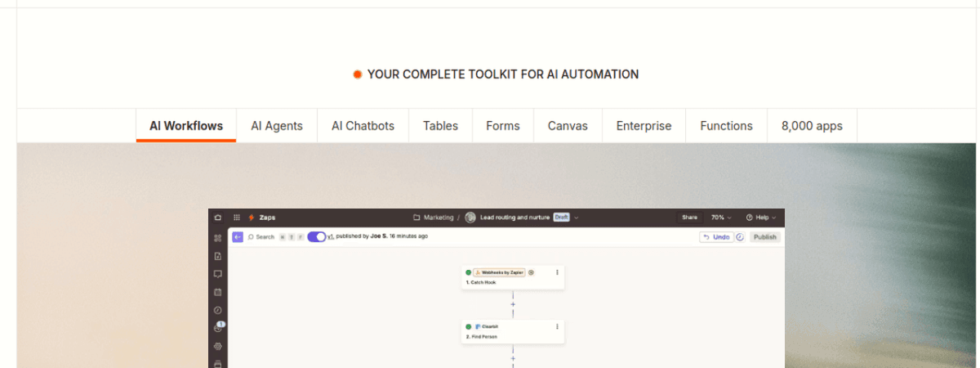Click the Clearbit app label
Viewport: 980px width, 368px height.
487,326
